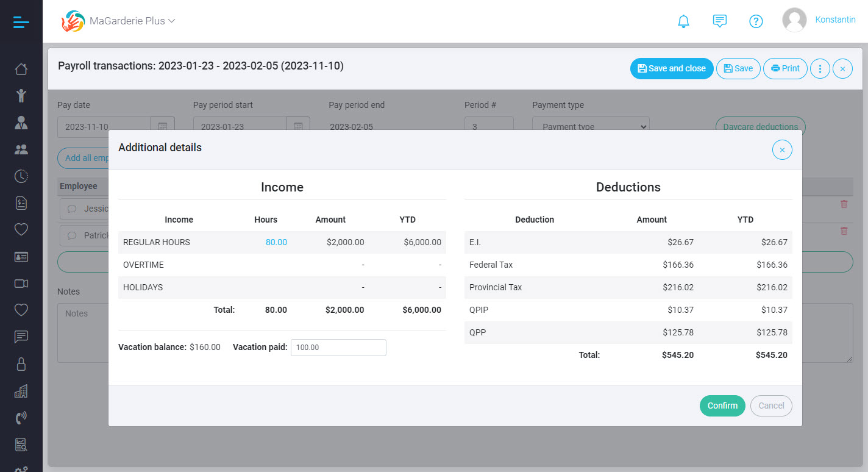The image size is (868, 472).
Task: Expand the Payment type dropdown
Action: point(590,127)
